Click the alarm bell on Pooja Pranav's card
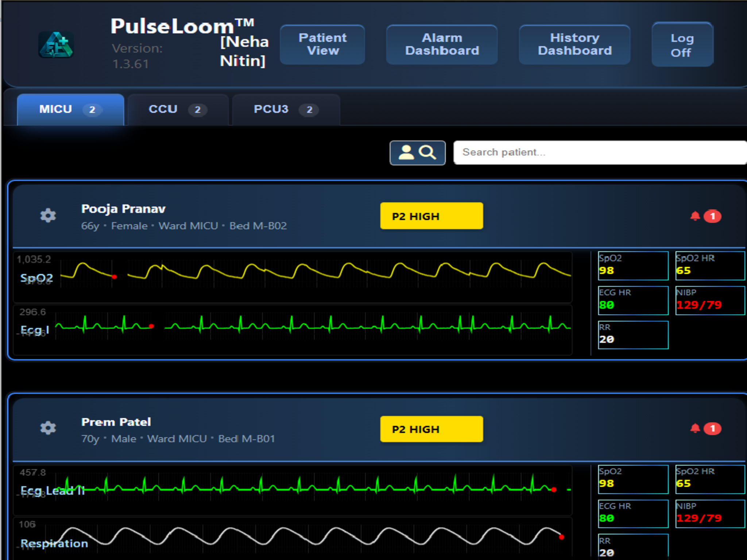Screen dimensions: 747x560 (695, 215)
